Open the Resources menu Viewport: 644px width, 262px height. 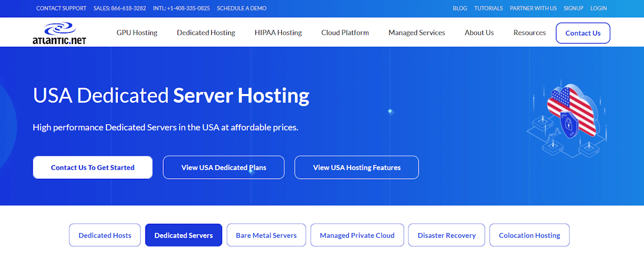pos(530,33)
